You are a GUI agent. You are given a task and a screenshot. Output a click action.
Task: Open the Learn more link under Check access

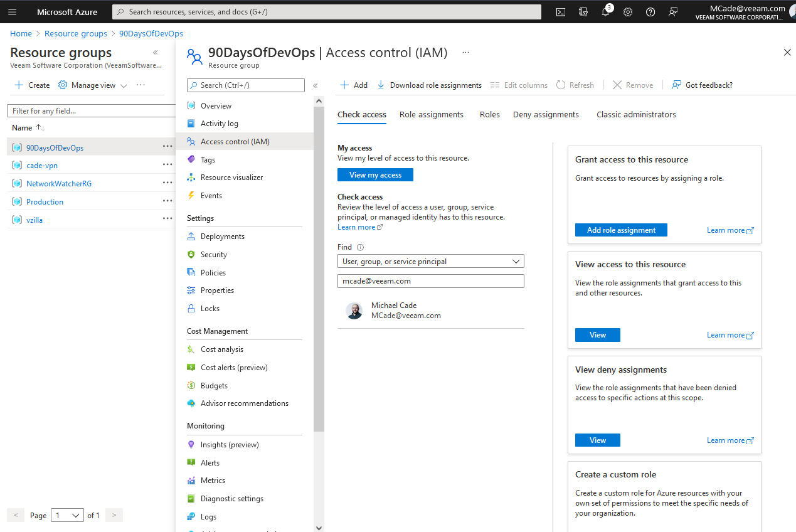click(356, 227)
